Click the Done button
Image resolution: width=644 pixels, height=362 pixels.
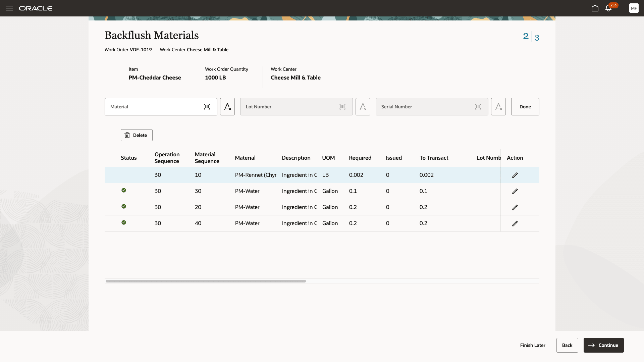coord(525,106)
